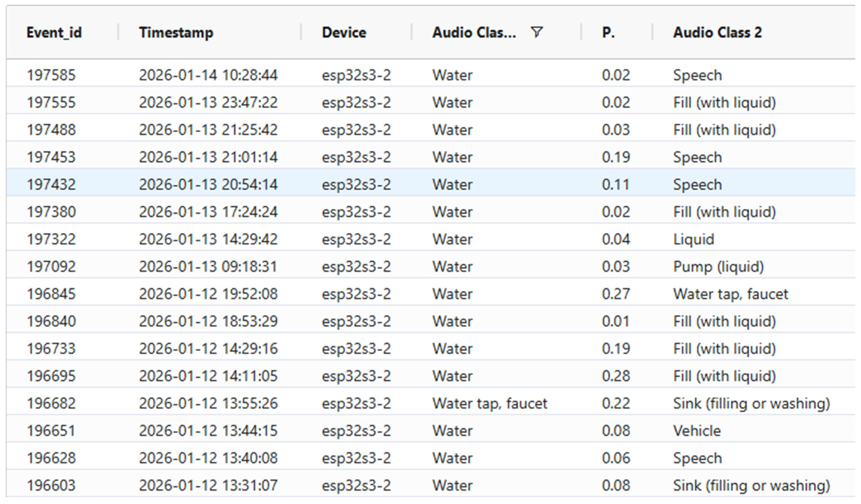Select the event ID 196603

click(51, 485)
